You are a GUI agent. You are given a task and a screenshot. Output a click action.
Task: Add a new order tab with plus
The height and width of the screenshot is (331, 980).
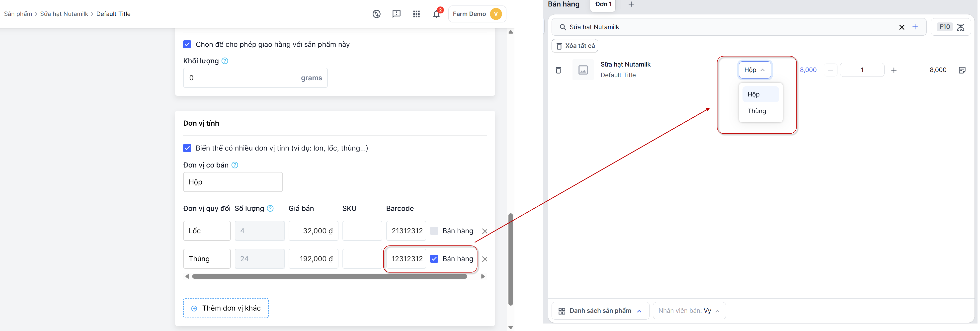631,4
